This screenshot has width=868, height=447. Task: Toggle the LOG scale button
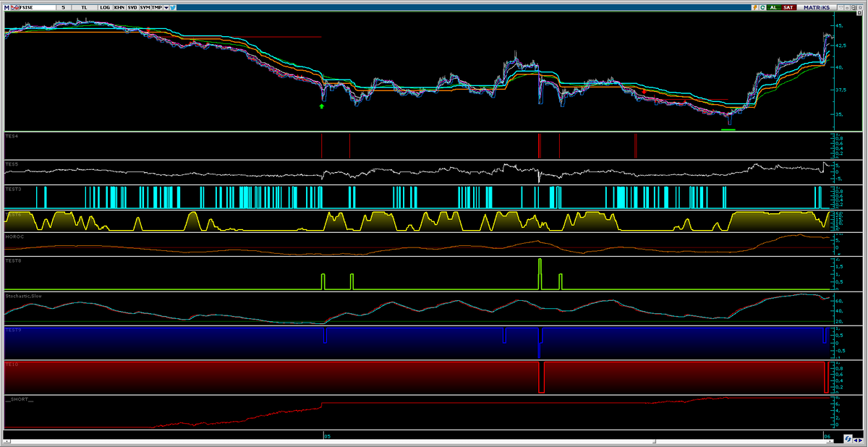(x=105, y=7)
